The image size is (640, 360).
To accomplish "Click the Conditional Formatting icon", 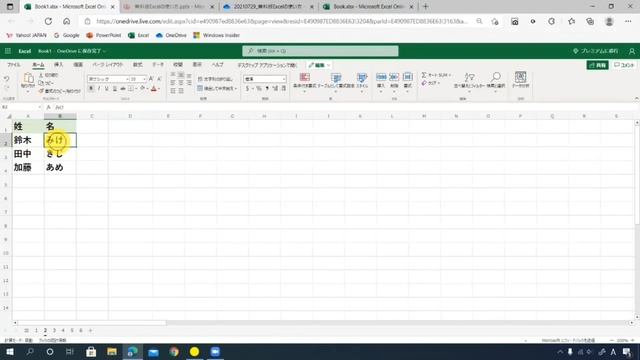I will coord(304,77).
